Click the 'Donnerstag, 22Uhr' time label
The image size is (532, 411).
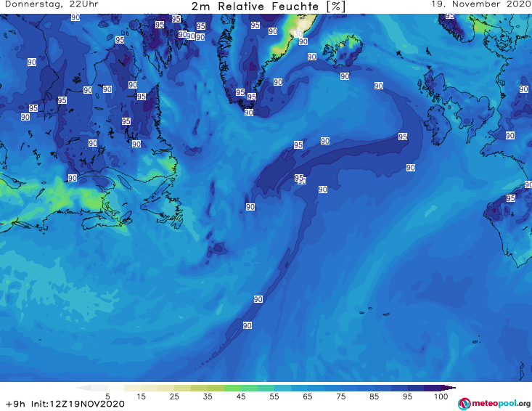tap(52, 4)
